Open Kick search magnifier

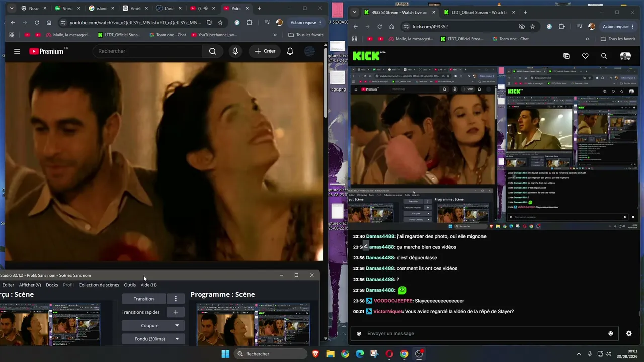point(604,56)
